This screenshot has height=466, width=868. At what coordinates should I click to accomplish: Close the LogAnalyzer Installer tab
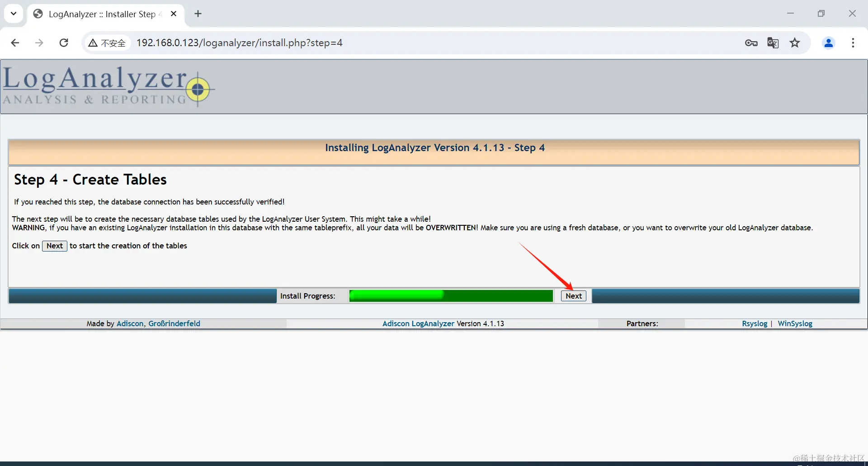(x=174, y=14)
